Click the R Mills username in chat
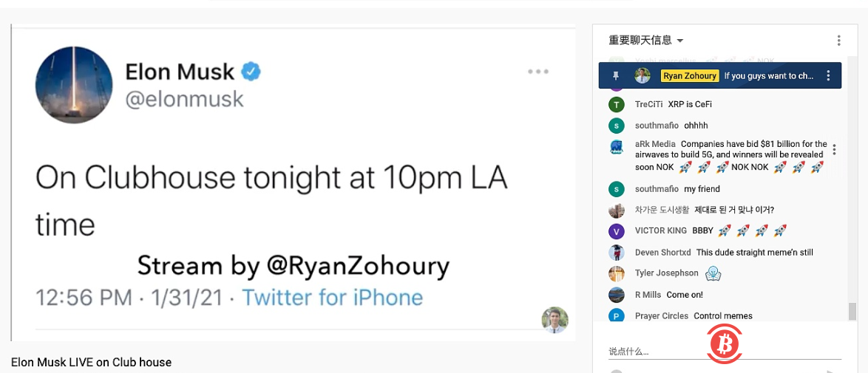Image resolution: width=868 pixels, height=373 pixels. point(648,295)
